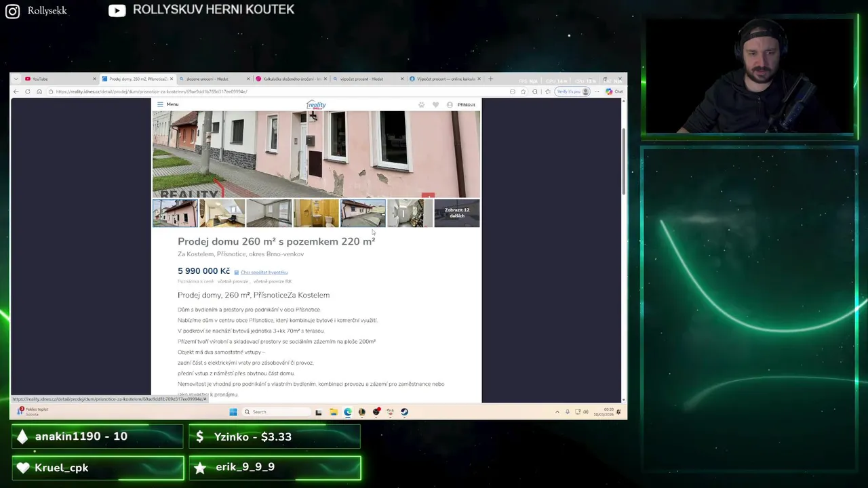This screenshot has width=868, height=488.
Task: Select the active Prodej domy 260 m2 tab
Action: [137, 79]
